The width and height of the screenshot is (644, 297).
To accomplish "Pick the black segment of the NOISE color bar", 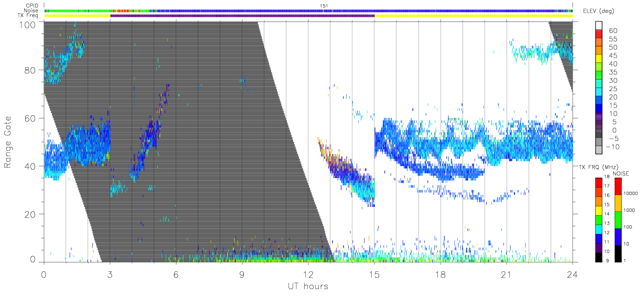I will point(618,254).
